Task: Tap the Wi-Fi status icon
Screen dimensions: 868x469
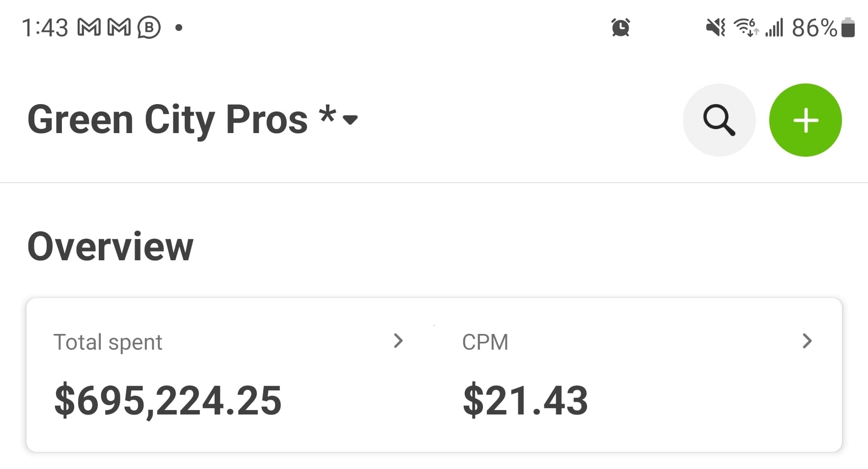Action: pyautogui.click(x=745, y=28)
